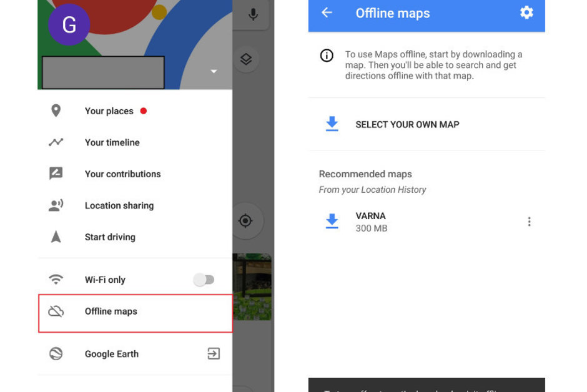The width and height of the screenshot is (587, 392).
Task: Open Your timeline
Action: coord(135,142)
